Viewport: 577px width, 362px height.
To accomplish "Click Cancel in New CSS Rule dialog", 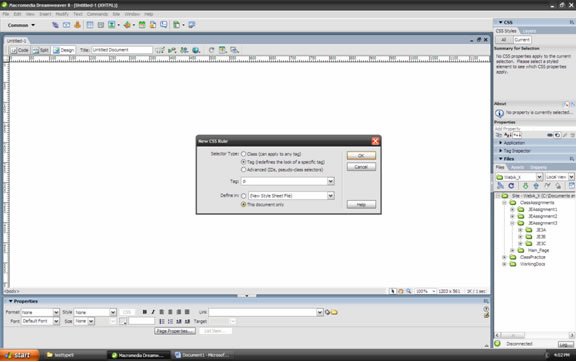I will pos(361,167).
